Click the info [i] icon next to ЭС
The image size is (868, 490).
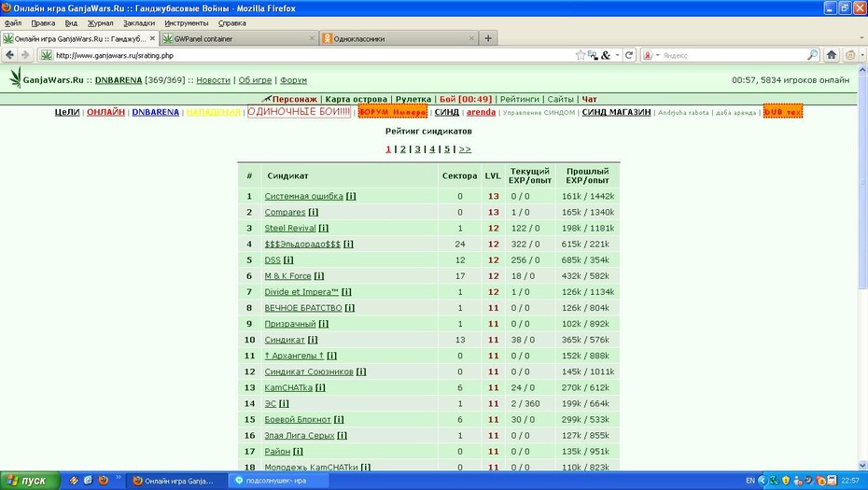point(284,403)
